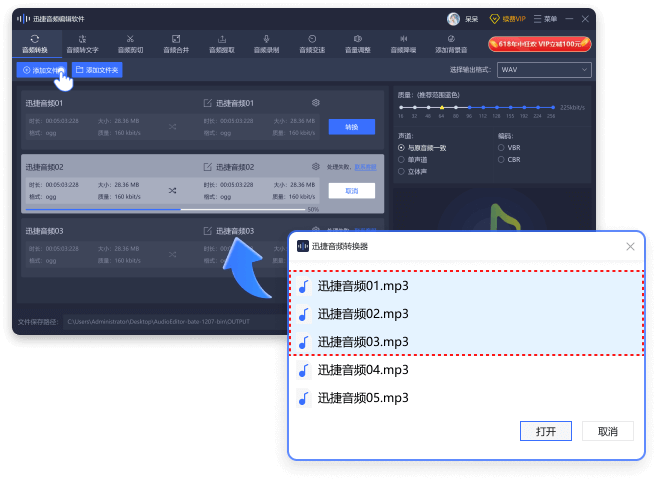Click the 打开 button in file dialog

(546, 431)
